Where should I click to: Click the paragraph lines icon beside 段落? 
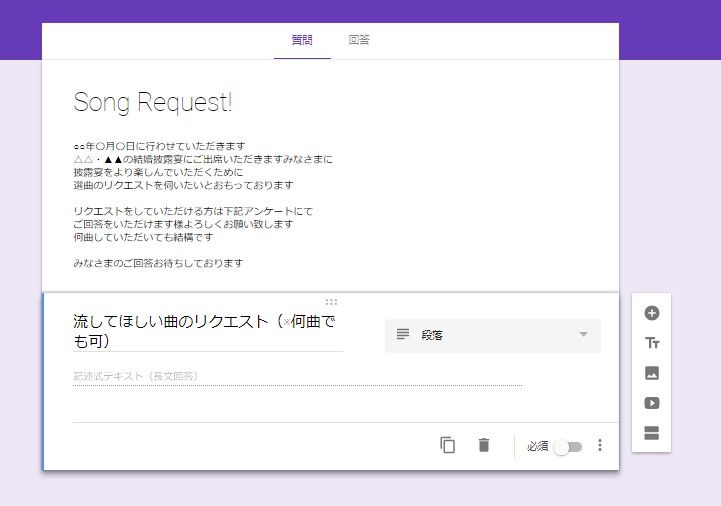tap(403, 335)
